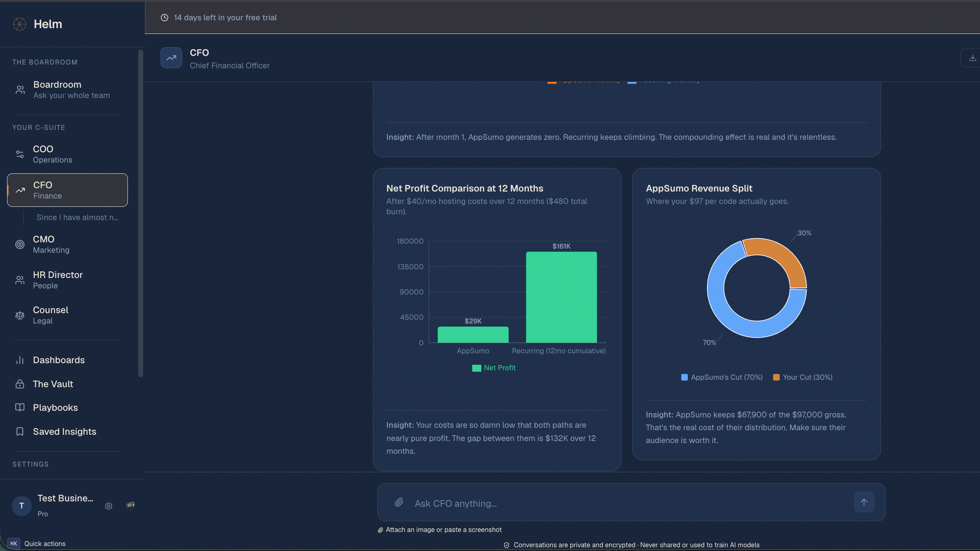This screenshot has height=551, width=980.
Task: Click the send arrow button
Action: point(864,502)
